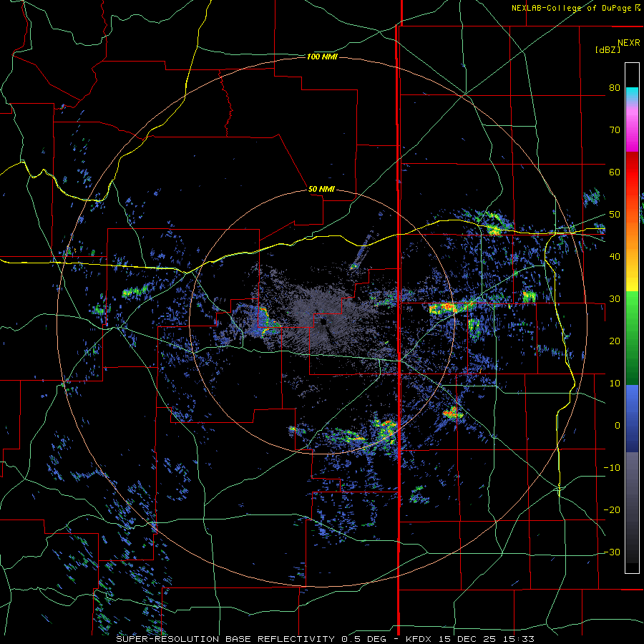Click the 0 value on dBZ scale

pyautogui.click(x=618, y=426)
